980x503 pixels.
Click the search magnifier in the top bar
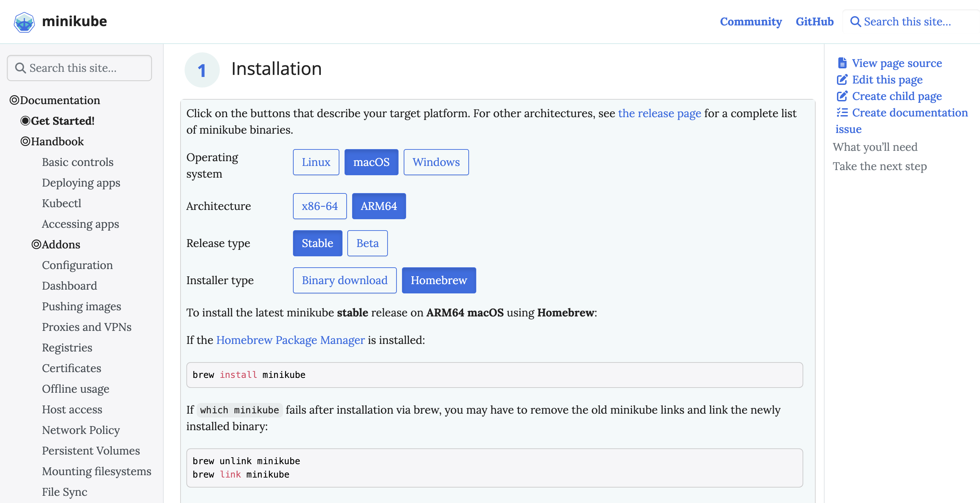(856, 22)
